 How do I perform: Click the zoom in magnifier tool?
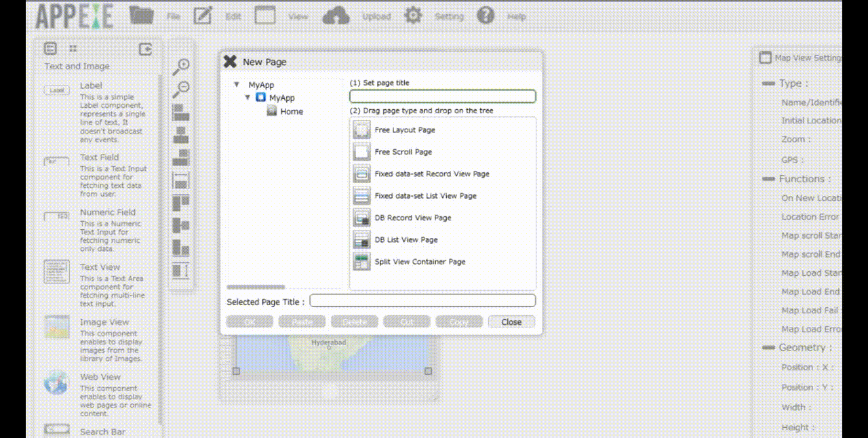coord(181,66)
